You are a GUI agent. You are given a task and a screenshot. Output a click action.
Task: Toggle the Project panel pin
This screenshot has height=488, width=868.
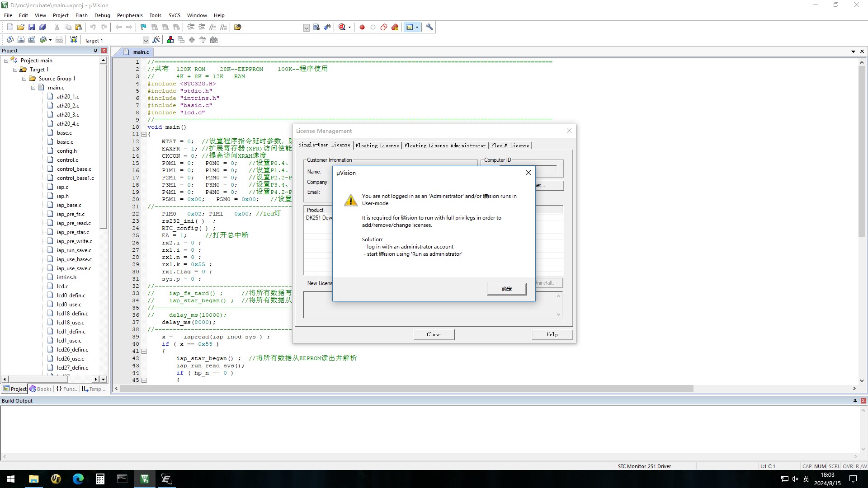[x=95, y=51]
